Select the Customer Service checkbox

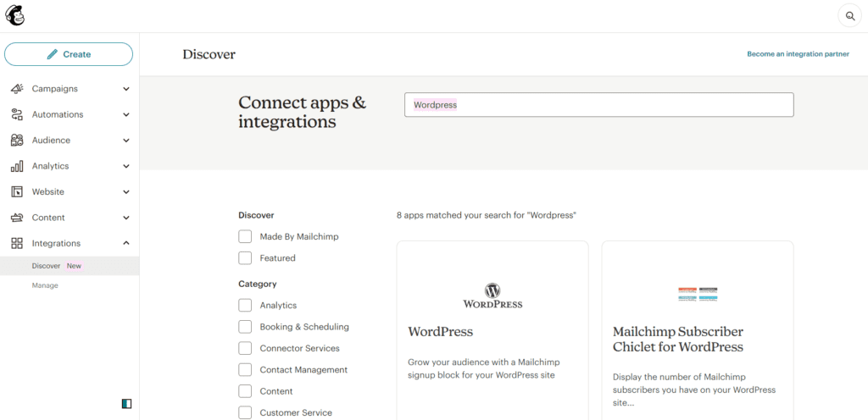(x=245, y=413)
